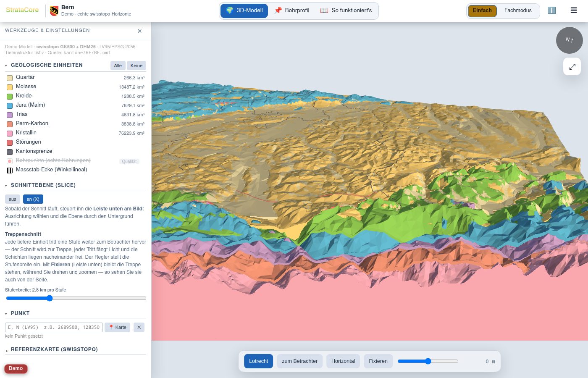Collapse the Punkt section

click(17, 313)
